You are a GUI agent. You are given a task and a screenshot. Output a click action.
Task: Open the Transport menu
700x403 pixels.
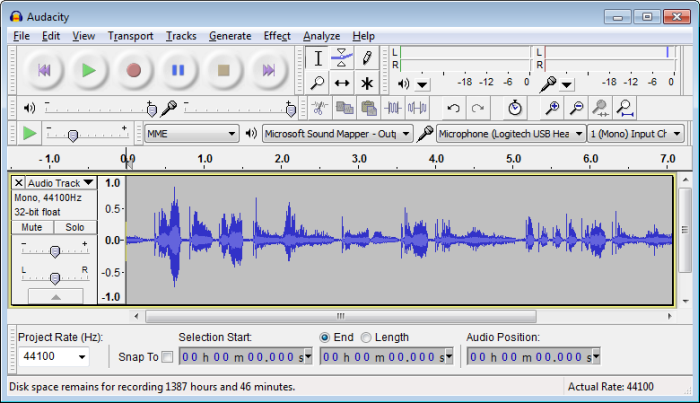pos(130,36)
